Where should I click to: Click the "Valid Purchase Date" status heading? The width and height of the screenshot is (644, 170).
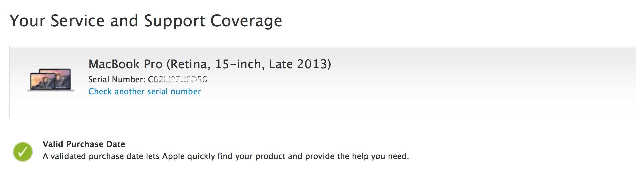84,144
